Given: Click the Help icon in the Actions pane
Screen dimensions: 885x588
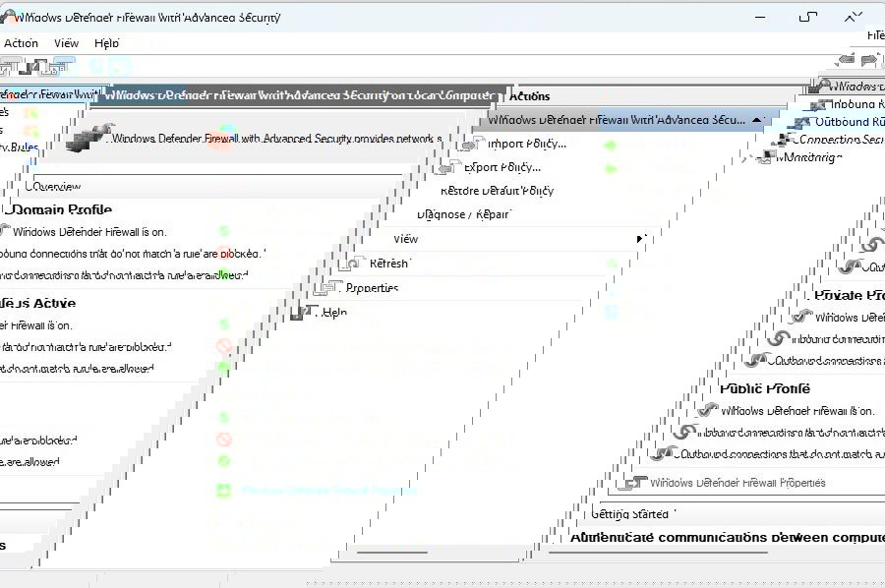Looking at the screenshot, I should coord(304,312).
